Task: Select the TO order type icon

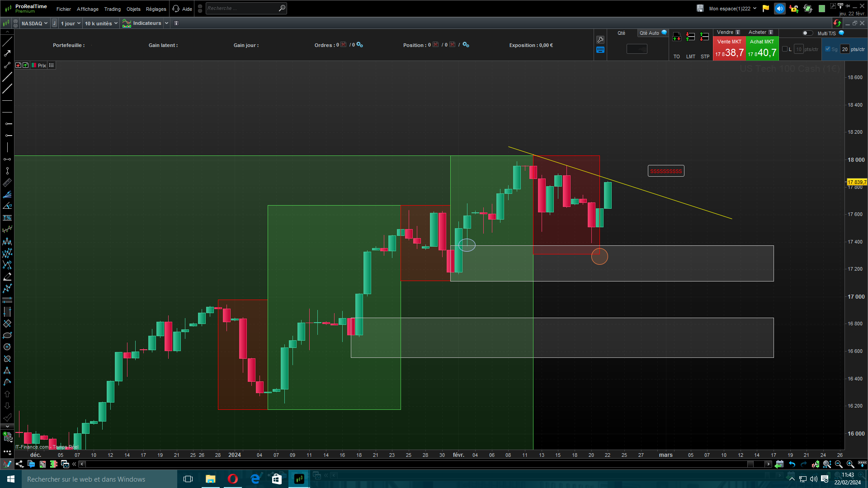Action: 676,37
